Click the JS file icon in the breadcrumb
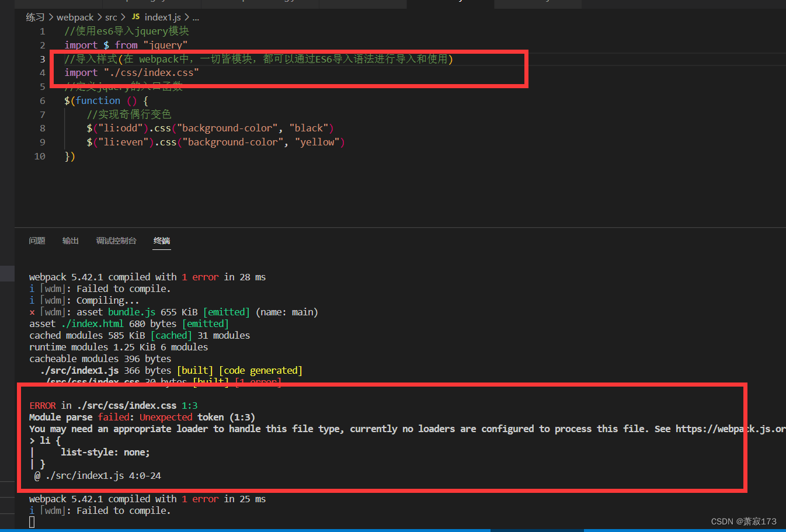The height and width of the screenshot is (532, 786). point(135,17)
